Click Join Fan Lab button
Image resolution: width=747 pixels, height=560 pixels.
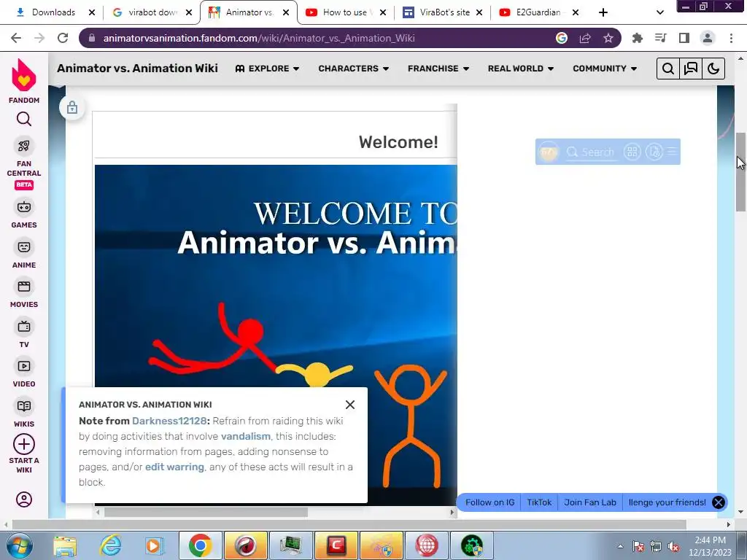point(589,502)
